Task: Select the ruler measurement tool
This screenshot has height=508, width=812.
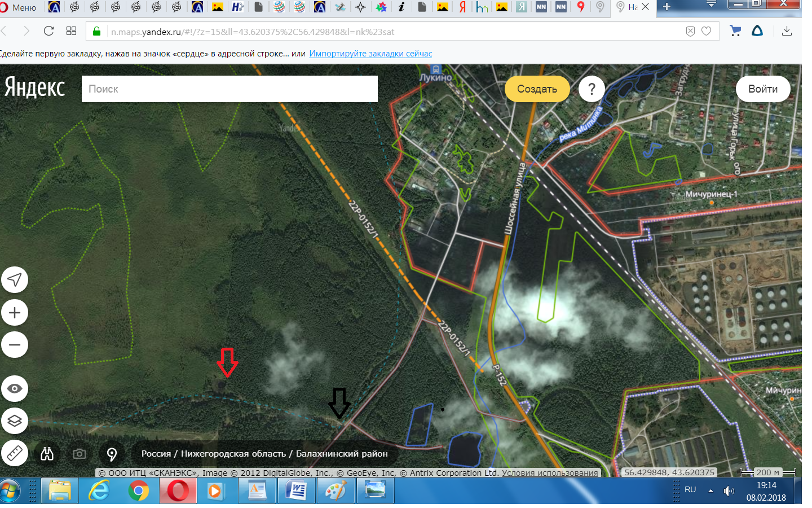Action: (x=15, y=453)
